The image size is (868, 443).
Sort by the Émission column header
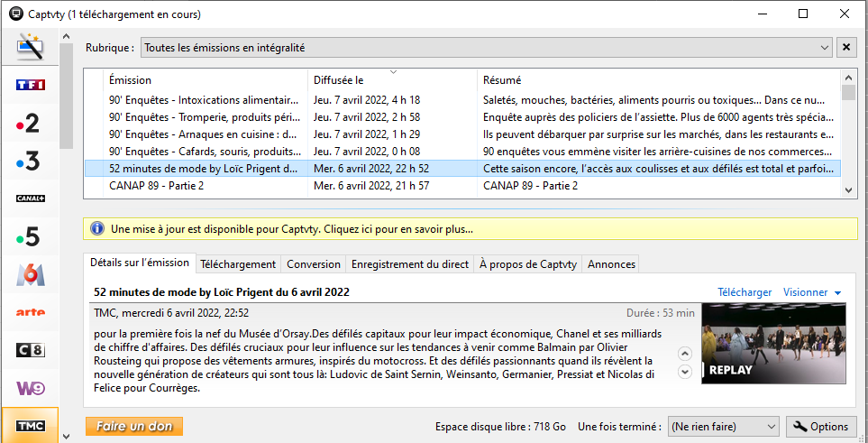[205, 79]
